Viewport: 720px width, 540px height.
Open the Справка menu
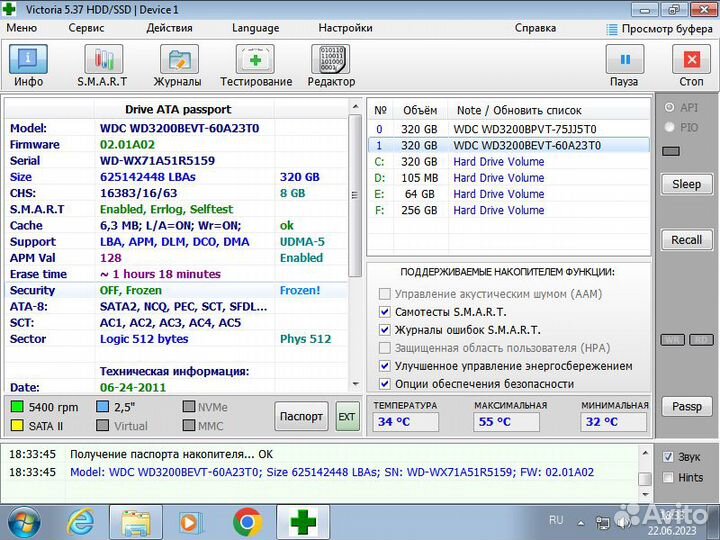[x=535, y=28]
